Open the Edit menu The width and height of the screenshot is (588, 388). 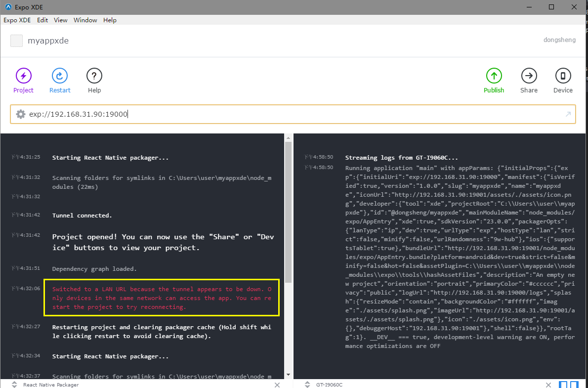pos(42,20)
